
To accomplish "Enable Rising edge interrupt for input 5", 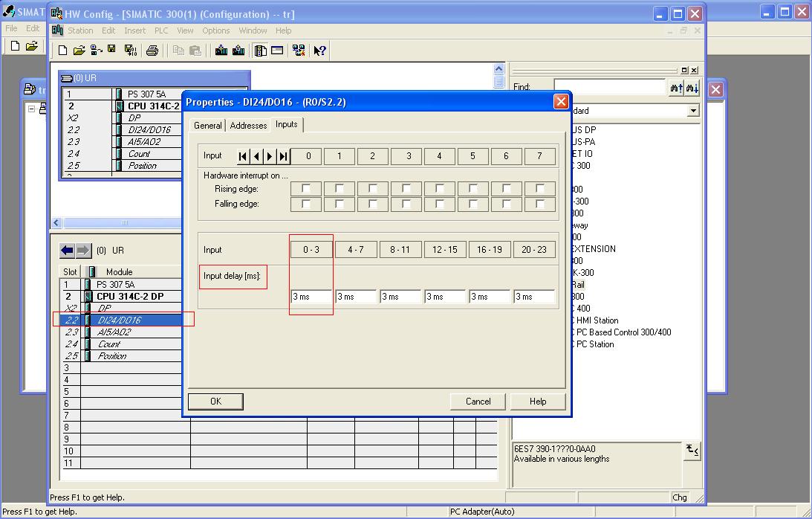I will pos(472,189).
